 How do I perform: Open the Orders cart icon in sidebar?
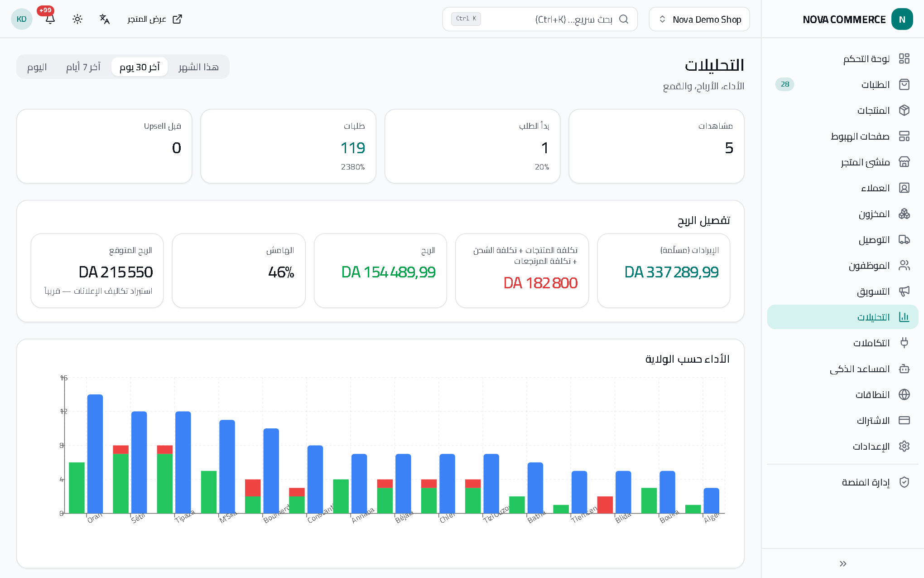pyautogui.click(x=904, y=84)
